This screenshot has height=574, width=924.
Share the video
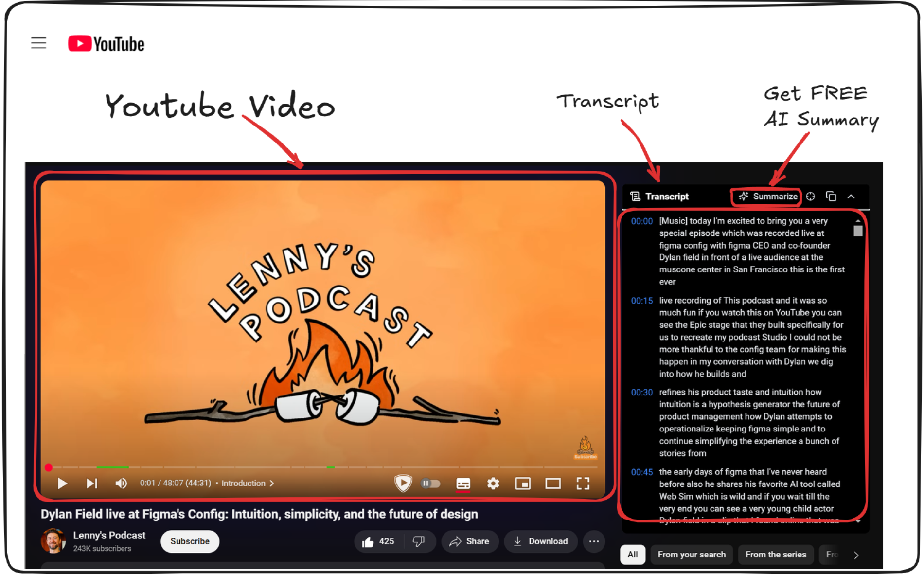click(470, 541)
